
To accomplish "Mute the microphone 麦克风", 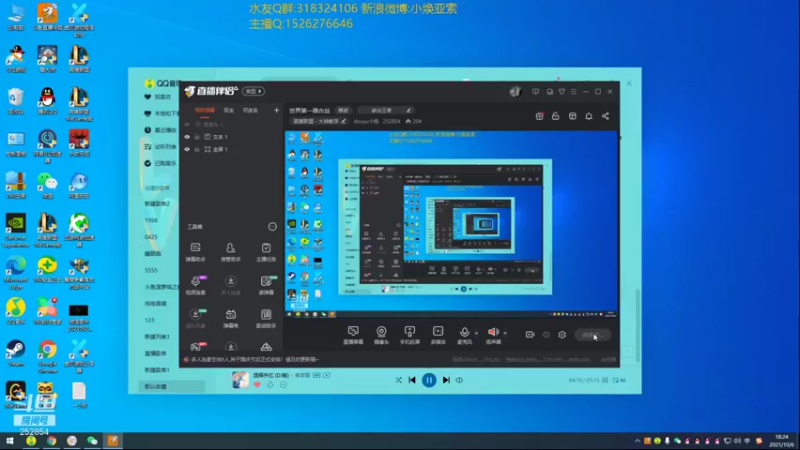I will click(x=464, y=335).
